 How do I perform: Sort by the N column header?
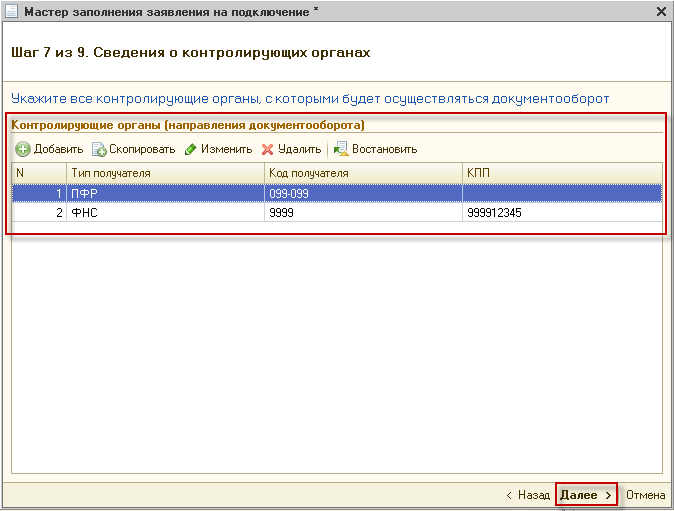click(38, 173)
